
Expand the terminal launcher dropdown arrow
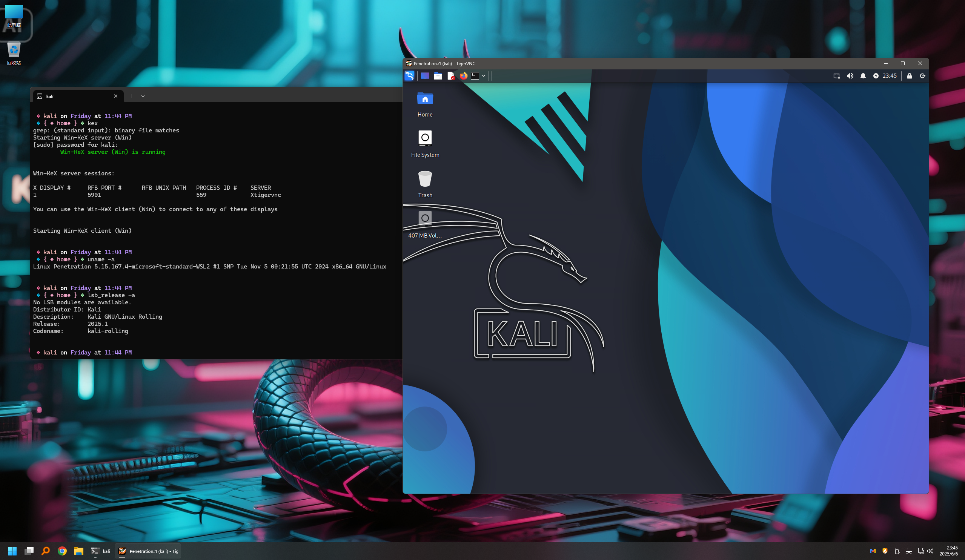(484, 76)
